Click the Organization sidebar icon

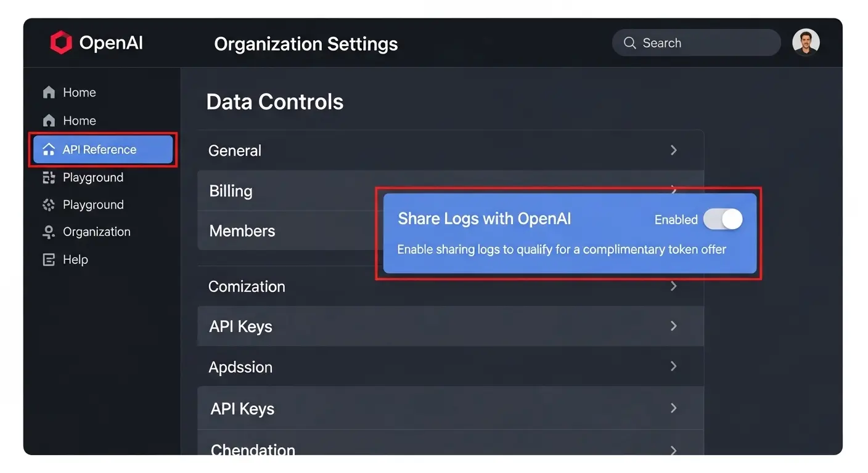tap(49, 232)
